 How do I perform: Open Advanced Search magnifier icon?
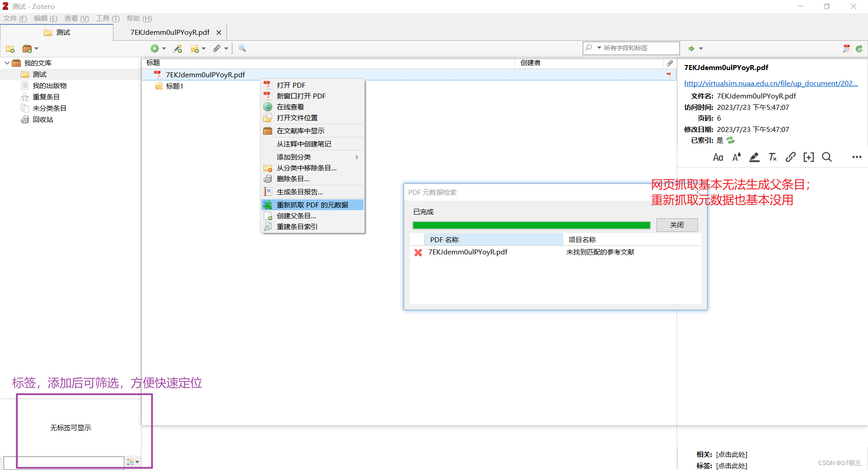click(242, 48)
